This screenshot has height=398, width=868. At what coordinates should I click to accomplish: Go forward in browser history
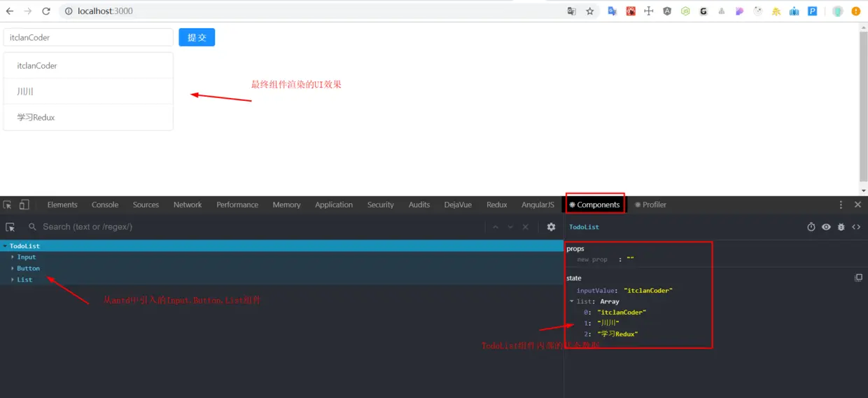click(28, 11)
